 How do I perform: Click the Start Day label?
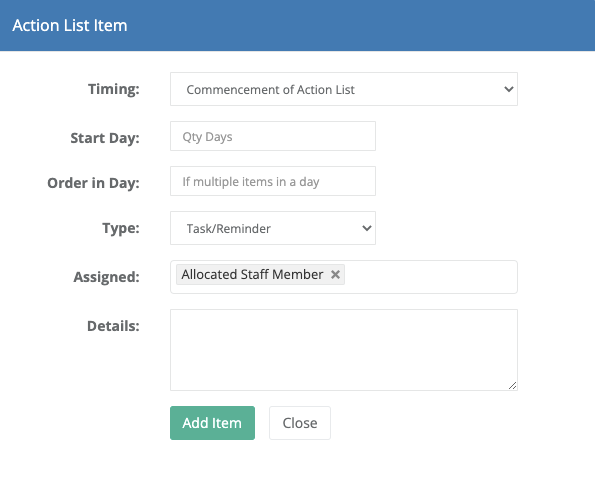[105, 138]
